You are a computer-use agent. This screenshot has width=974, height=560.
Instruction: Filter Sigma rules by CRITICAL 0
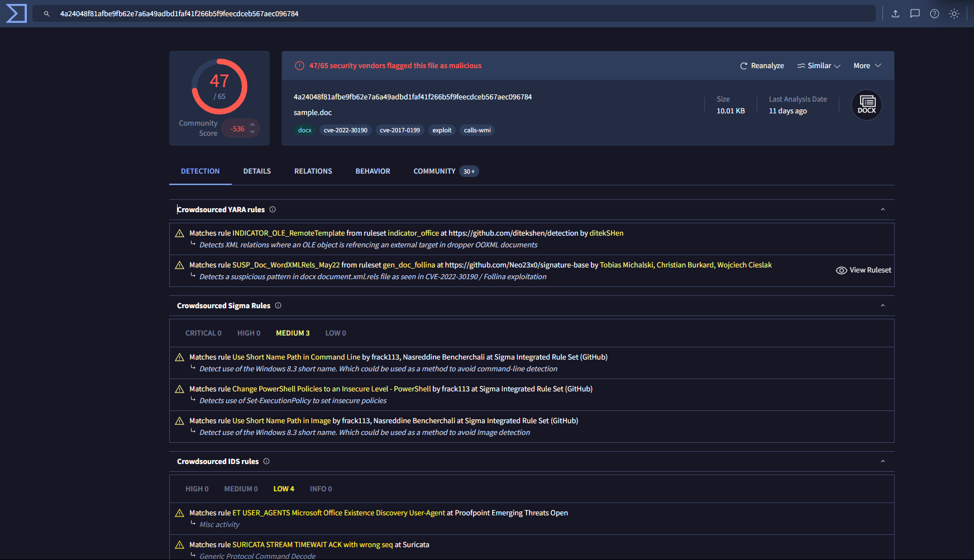pos(203,333)
